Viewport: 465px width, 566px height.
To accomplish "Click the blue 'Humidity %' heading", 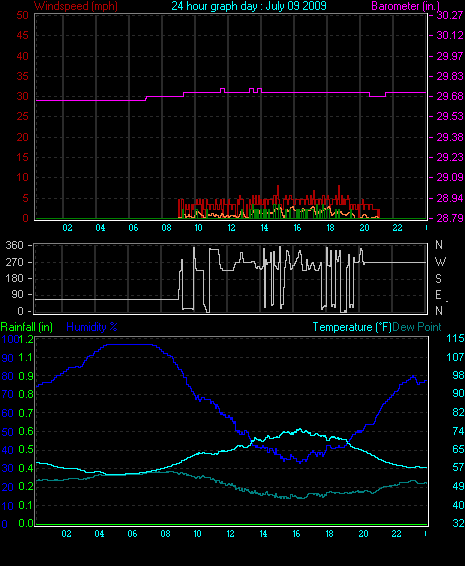I will [92, 327].
